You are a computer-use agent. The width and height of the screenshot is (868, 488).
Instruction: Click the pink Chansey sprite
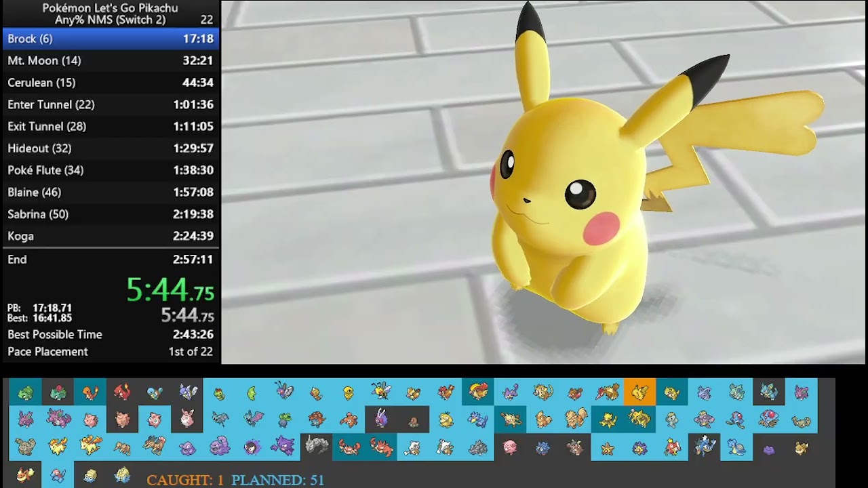click(511, 447)
